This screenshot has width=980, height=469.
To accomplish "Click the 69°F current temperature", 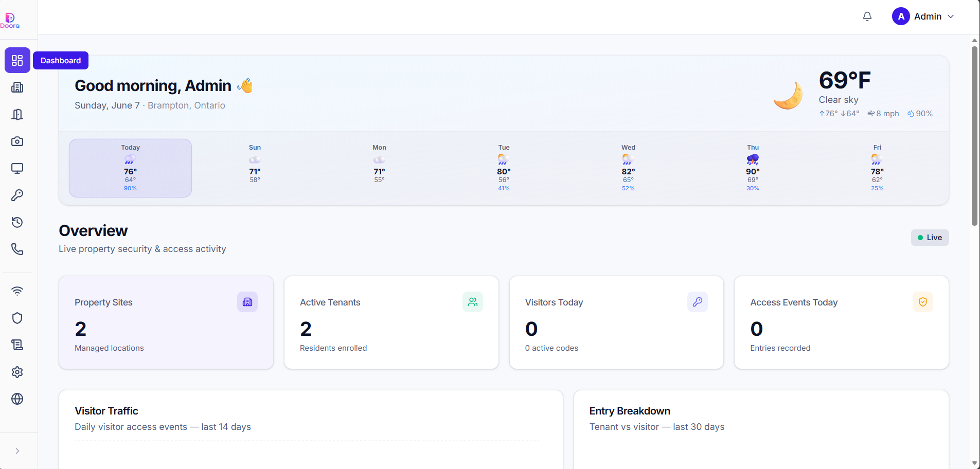I will (845, 80).
